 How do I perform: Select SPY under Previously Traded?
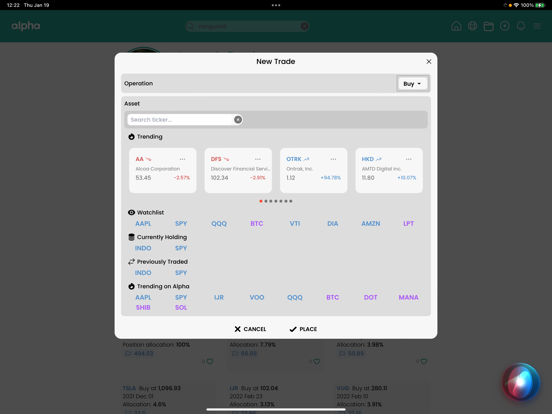181,273
